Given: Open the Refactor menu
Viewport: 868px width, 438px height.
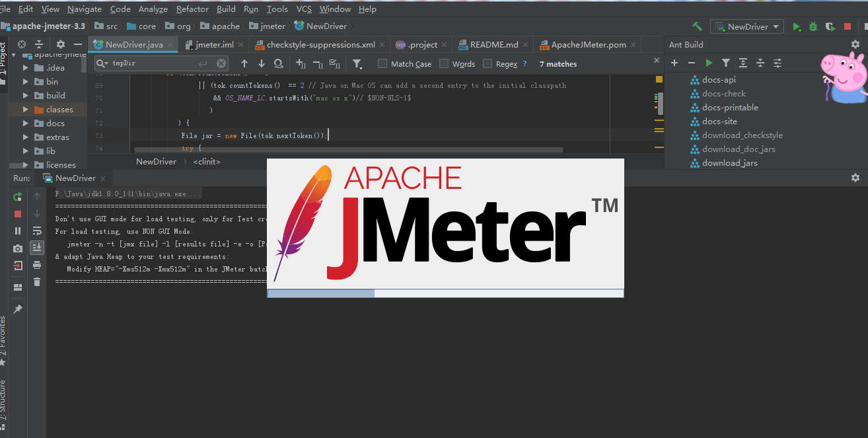Looking at the screenshot, I should (191, 9).
